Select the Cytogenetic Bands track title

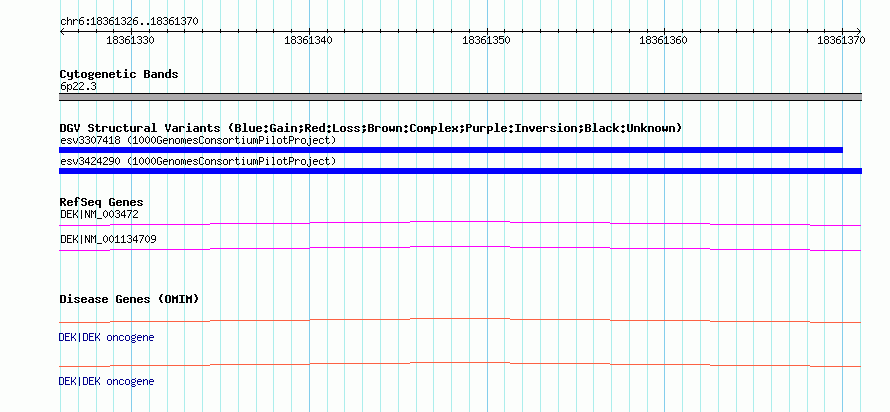119,74
